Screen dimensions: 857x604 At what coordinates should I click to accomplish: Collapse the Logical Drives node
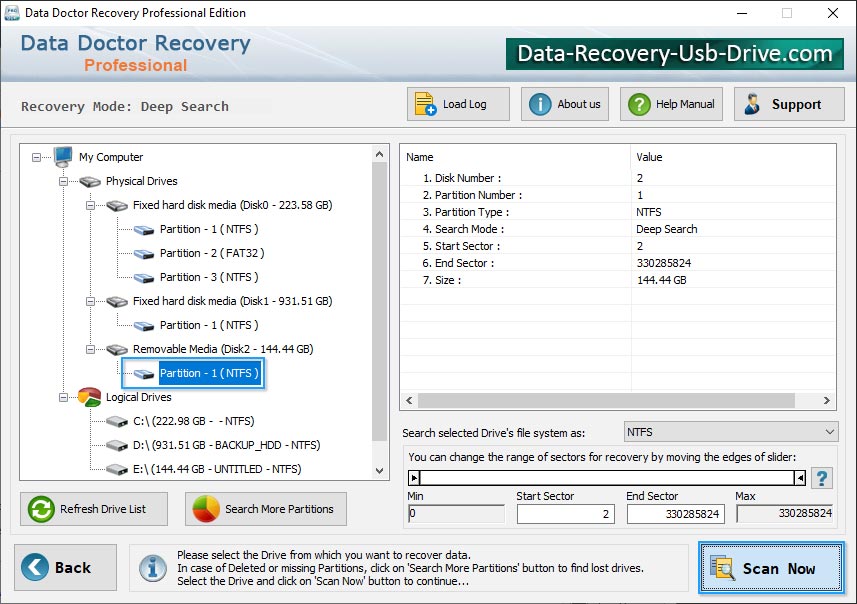tap(63, 397)
